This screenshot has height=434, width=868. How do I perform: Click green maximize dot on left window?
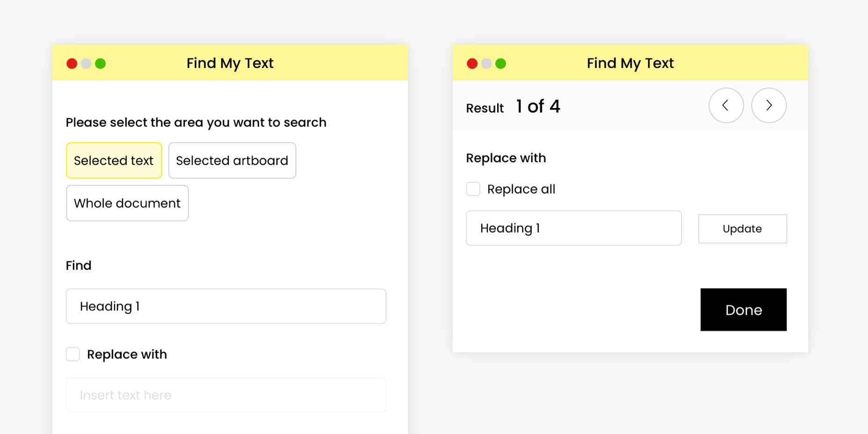tap(101, 64)
